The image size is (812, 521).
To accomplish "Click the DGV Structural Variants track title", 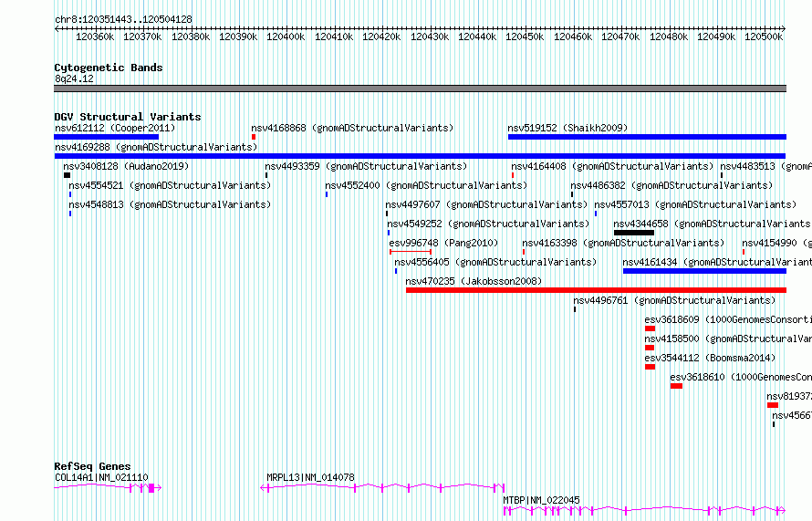I will [128, 117].
